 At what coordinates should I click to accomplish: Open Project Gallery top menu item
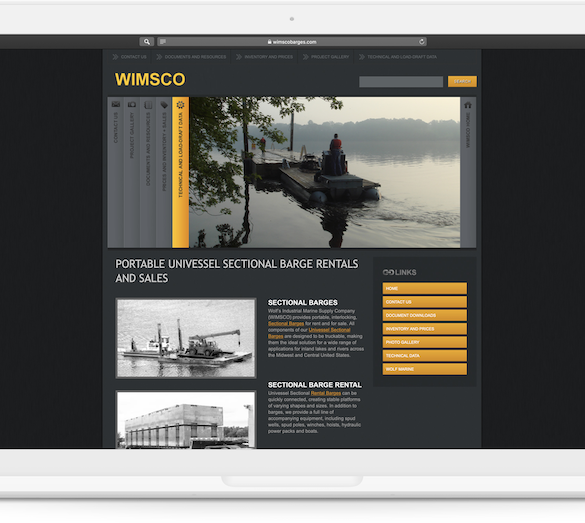click(x=326, y=57)
